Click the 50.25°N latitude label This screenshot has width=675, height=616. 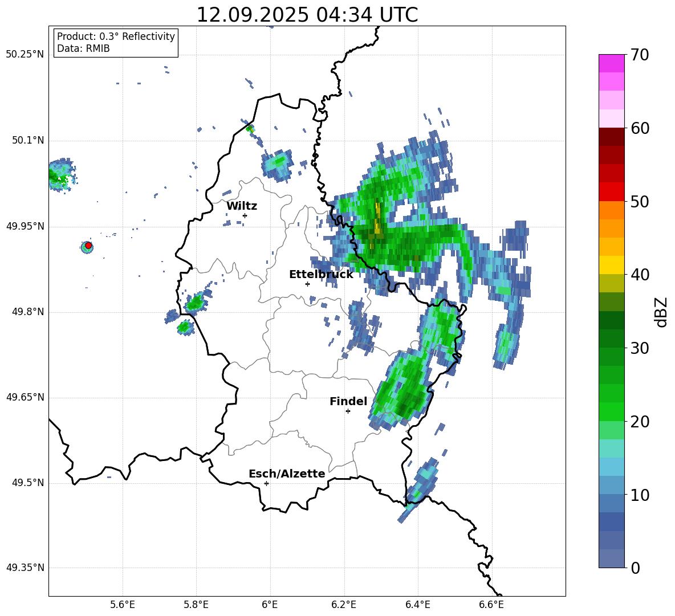25,55
